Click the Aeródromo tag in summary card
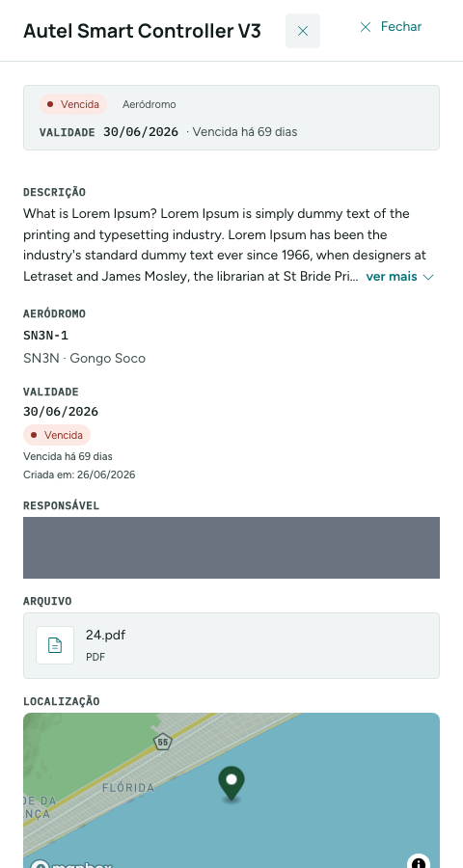463x868 pixels. 149,104
